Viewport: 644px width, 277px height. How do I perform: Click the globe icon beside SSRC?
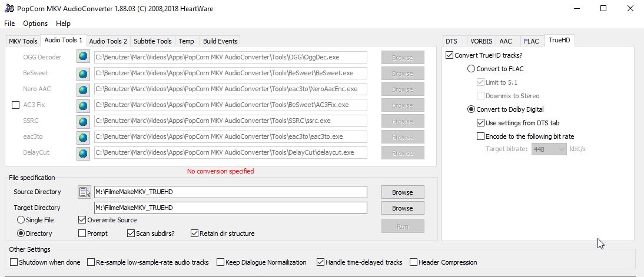(x=83, y=121)
